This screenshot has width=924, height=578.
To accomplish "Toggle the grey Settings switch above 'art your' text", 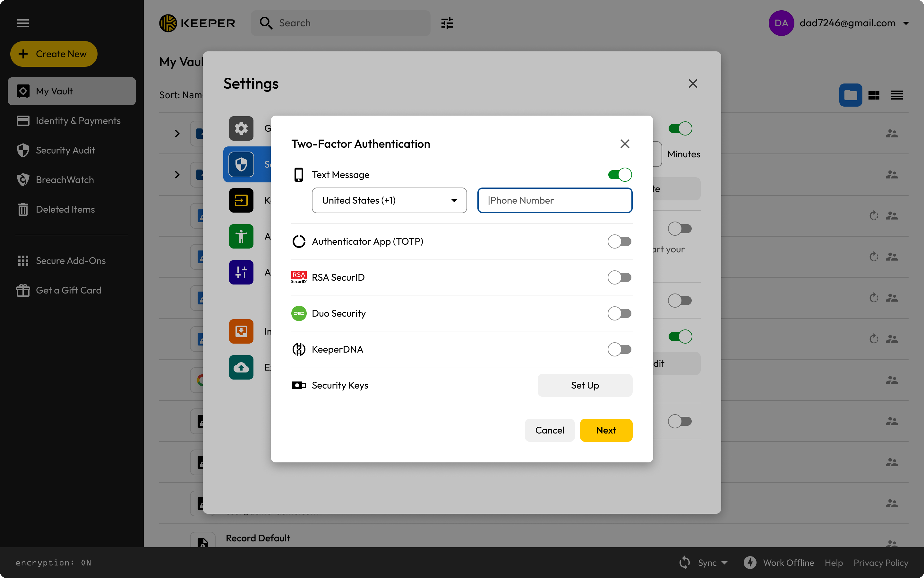I will pyautogui.click(x=680, y=229).
